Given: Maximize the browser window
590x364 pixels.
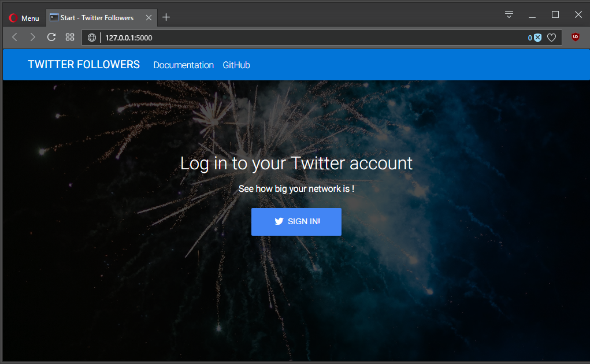Looking at the screenshot, I should click(555, 14).
